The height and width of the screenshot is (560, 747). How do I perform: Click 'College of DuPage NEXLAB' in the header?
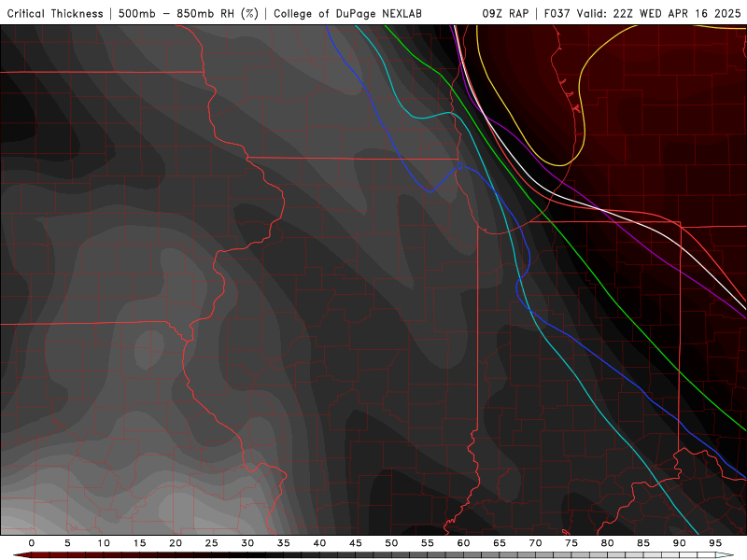(347, 14)
